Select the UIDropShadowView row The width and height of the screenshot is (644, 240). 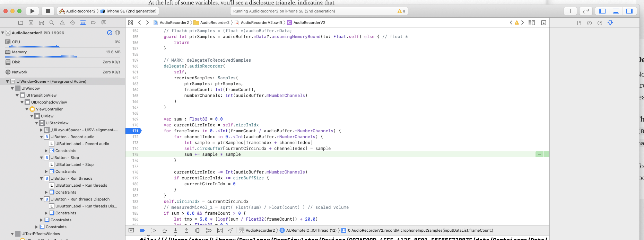tap(63, 102)
